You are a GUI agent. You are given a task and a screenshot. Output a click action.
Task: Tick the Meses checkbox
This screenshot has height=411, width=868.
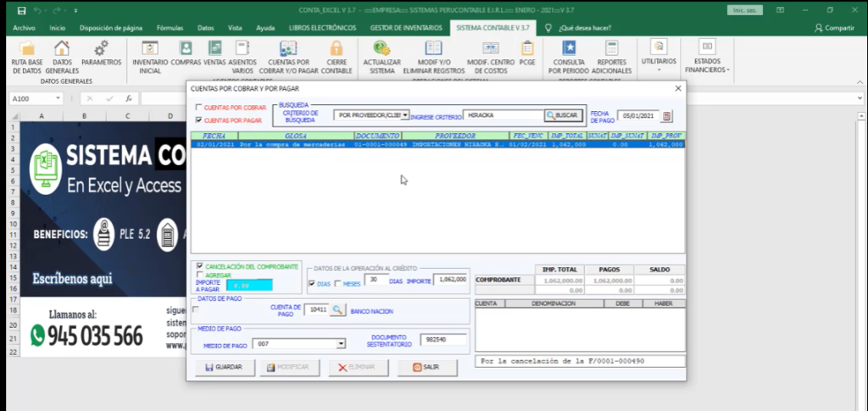point(337,284)
